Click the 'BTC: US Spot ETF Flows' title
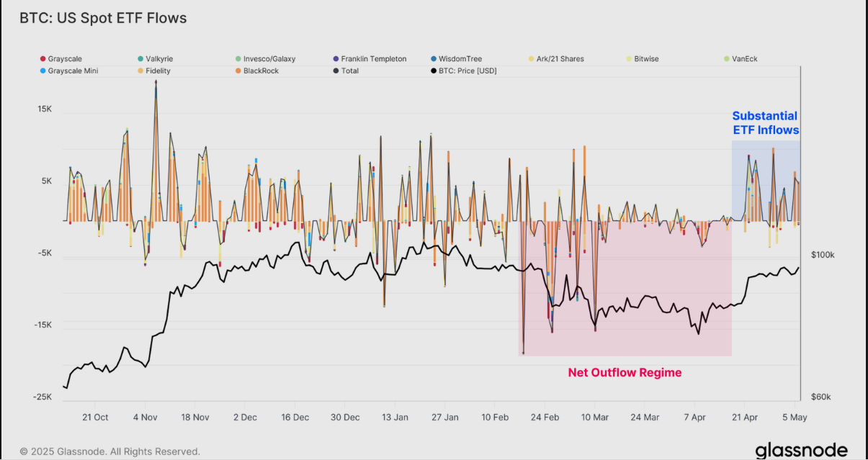 [104, 19]
